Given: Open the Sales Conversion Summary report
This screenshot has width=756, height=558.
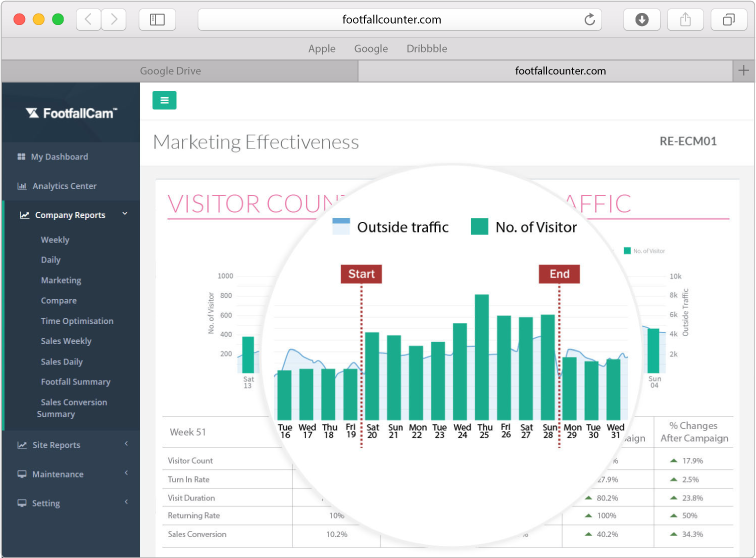Looking at the screenshot, I should 72,408.
